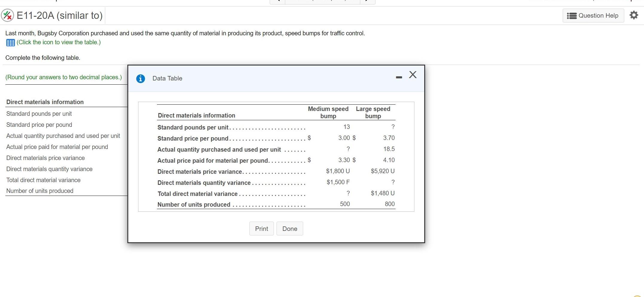Click Actual price paid row on background page
644x297 pixels.
57,147
